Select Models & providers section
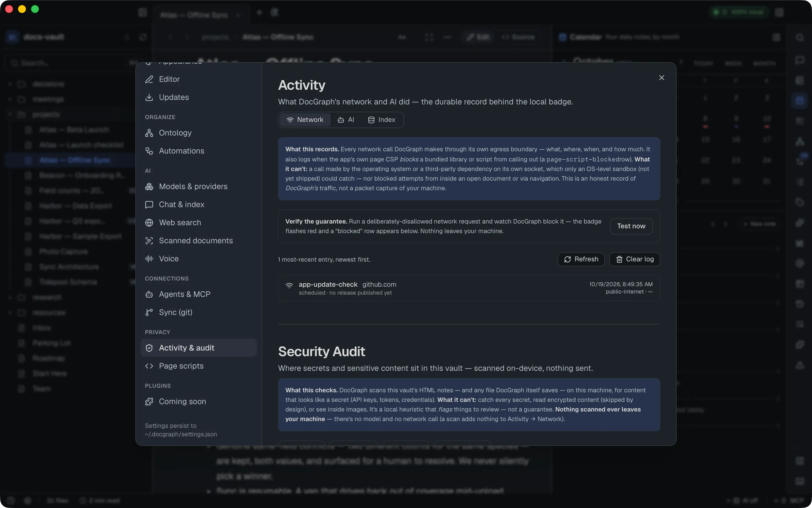812x508 pixels. coord(199,187)
